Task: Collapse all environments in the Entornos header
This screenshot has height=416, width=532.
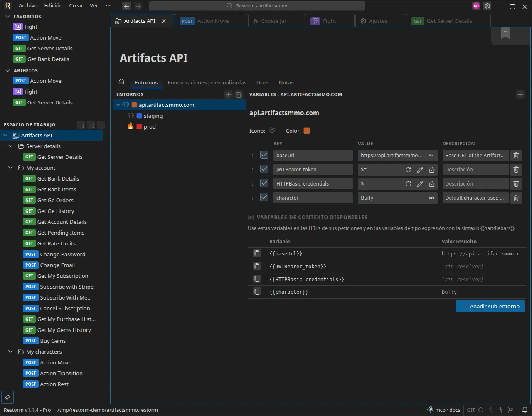Action: click(239, 94)
